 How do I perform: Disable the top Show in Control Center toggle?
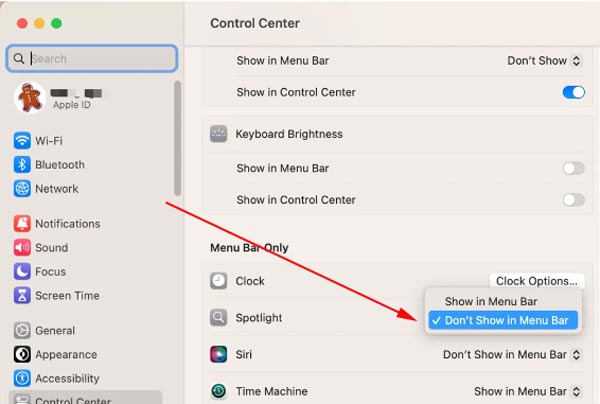[573, 93]
